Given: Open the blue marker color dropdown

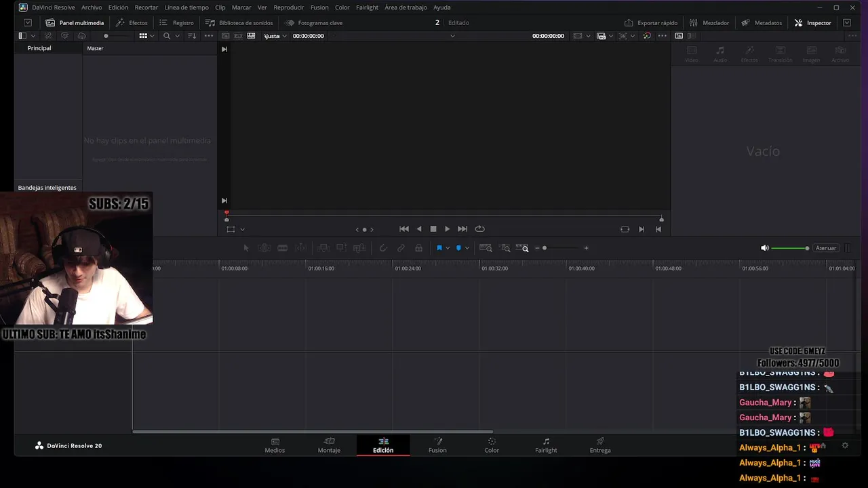Looking at the screenshot, I should pyautogui.click(x=467, y=248).
